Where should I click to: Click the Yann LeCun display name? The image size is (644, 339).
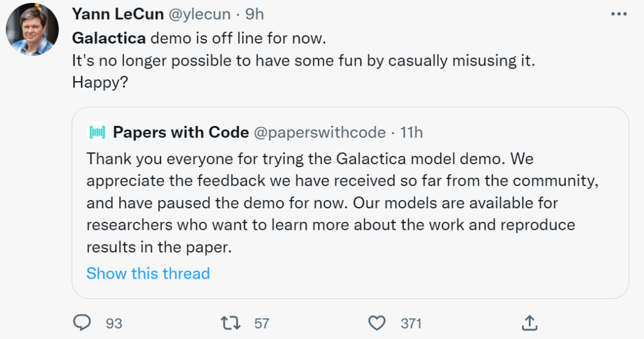point(117,14)
